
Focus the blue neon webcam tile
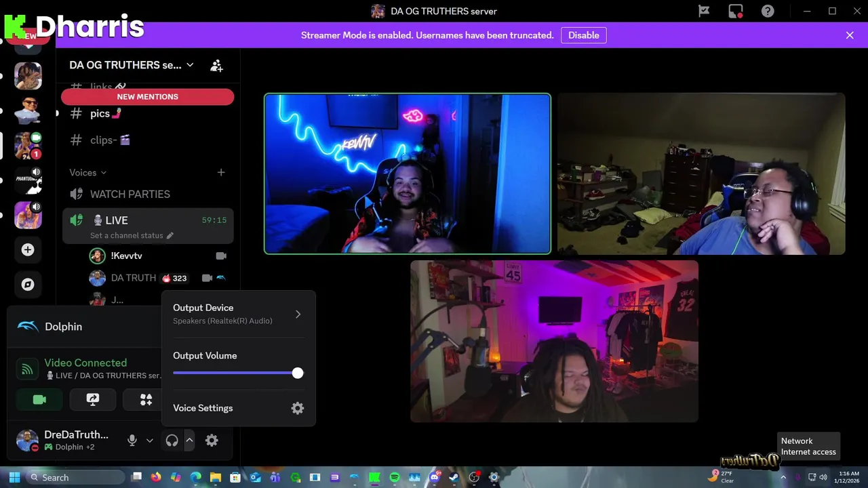tap(407, 174)
